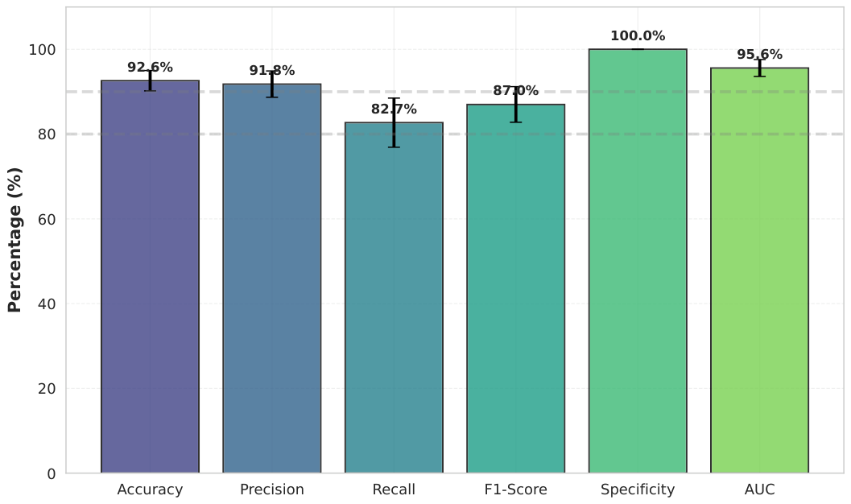Click the AUC bar
851x504 pixels.
pos(760,271)
